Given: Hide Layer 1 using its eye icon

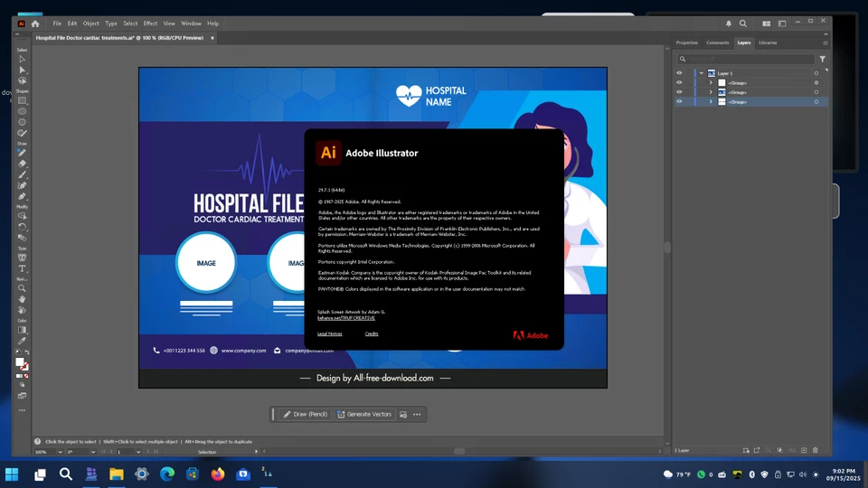Looking at the screenshot, I should pos(679,73).
